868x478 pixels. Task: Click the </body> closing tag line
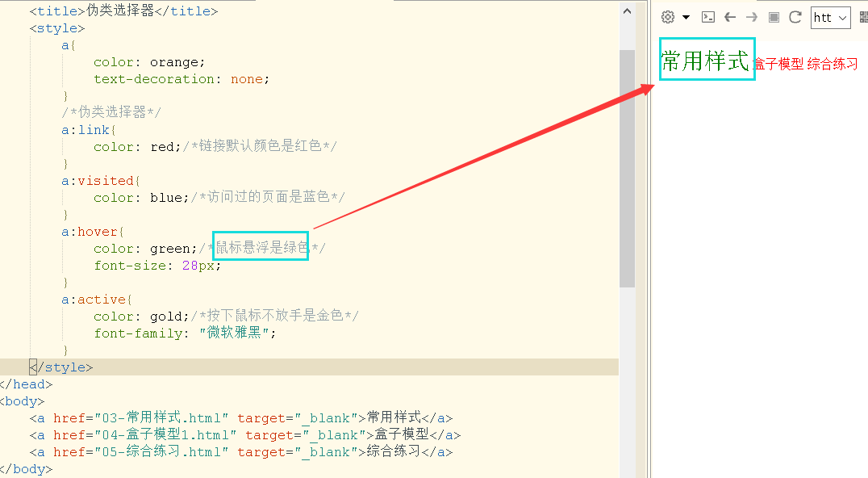(x=27, y=469)
